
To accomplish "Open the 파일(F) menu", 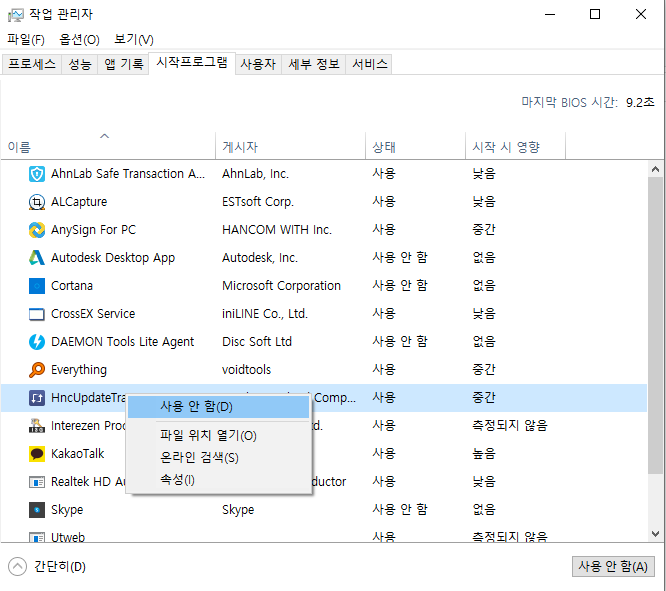I will 26,40.
